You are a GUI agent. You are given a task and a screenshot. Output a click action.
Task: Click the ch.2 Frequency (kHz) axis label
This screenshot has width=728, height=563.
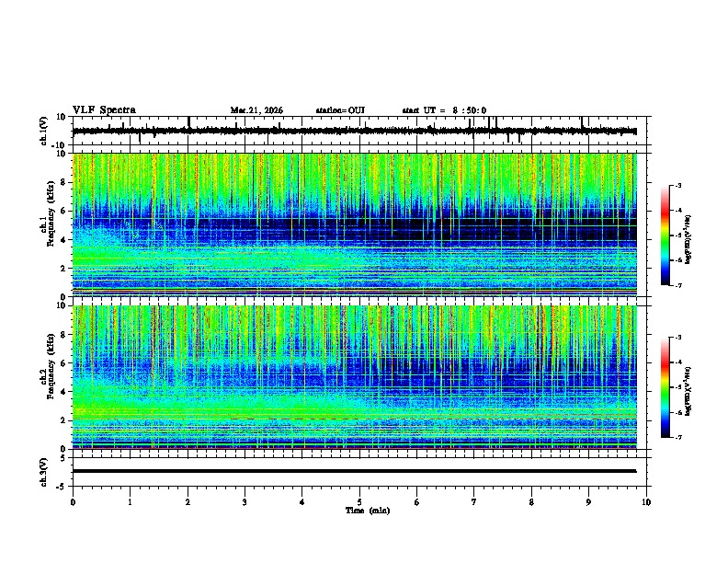pyautogui.click(x=47, y=366)
